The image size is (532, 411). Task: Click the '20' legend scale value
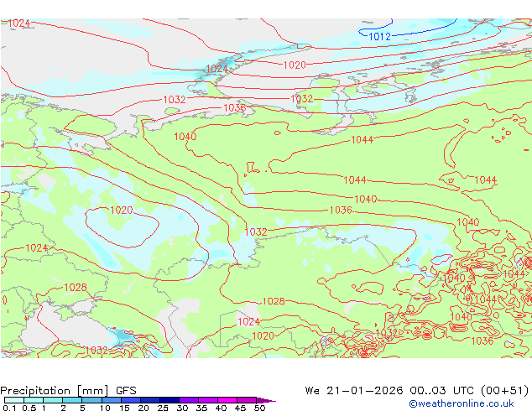(143, 408)
